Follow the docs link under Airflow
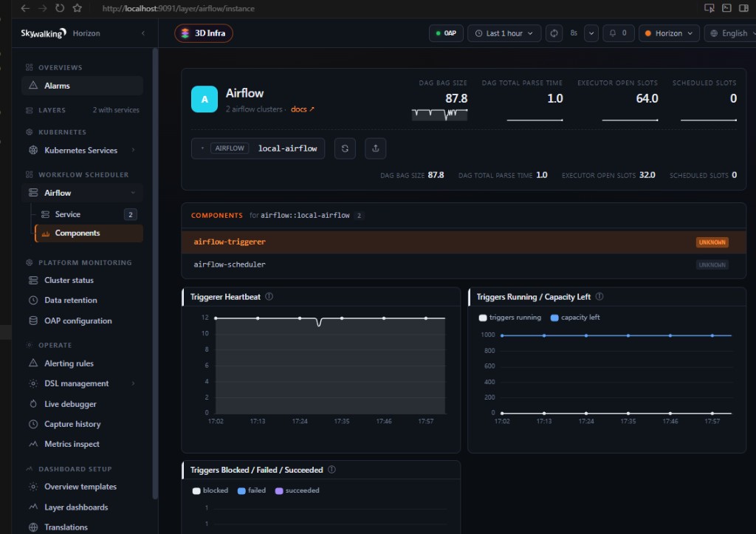 tap(302, 109)
